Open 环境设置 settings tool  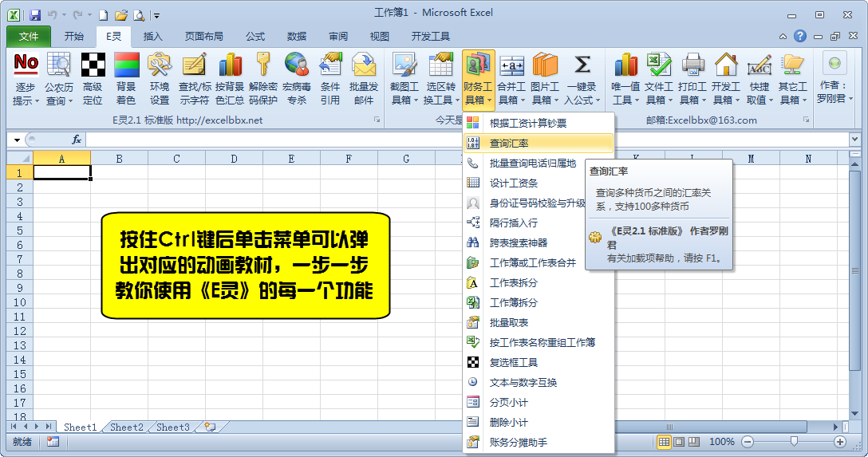[x=160, y=79]
